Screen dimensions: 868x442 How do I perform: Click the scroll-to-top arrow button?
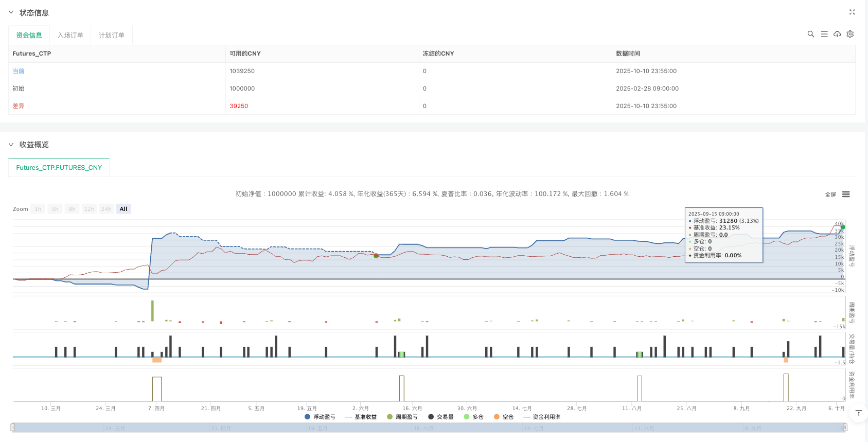tap(858, 414)
